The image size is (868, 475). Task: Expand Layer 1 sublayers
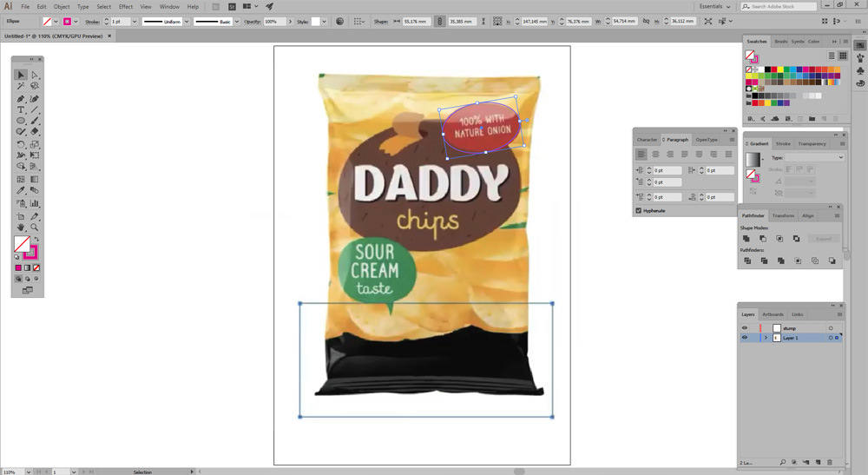click(x=766, y=338)
